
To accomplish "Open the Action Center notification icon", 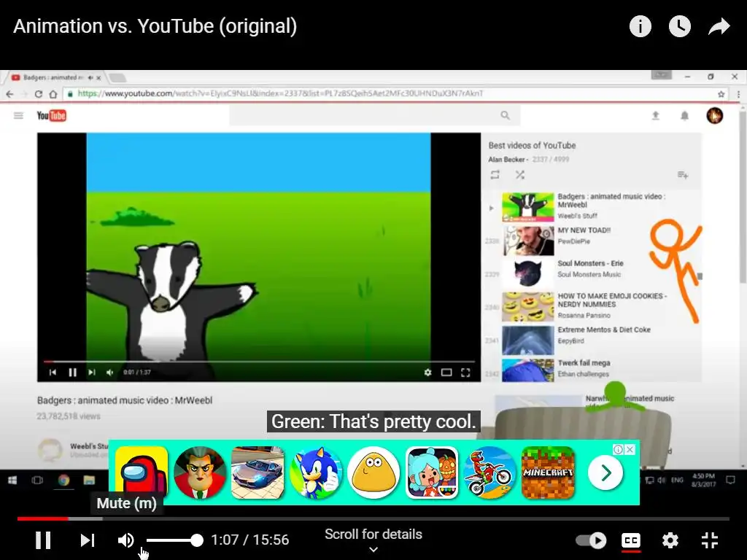I will click(730, 480).
